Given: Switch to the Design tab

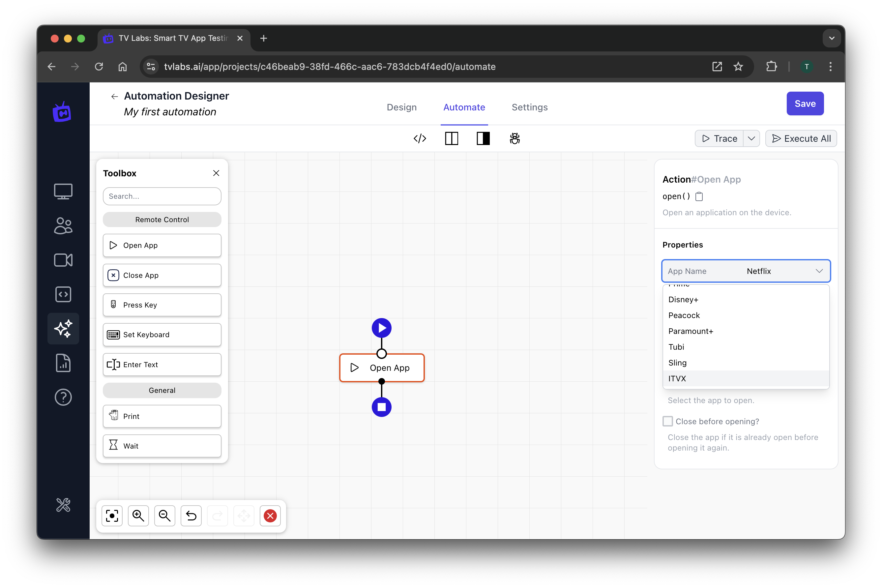Looking at the screenshot, I should pos(402,107).
